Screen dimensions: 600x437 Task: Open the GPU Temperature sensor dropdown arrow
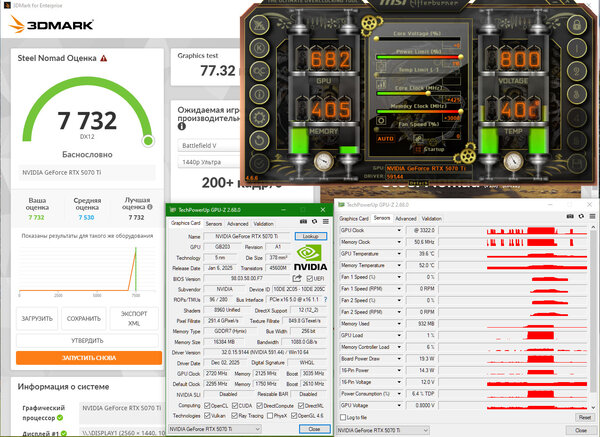pyautogui.click(x=399, y=254)
